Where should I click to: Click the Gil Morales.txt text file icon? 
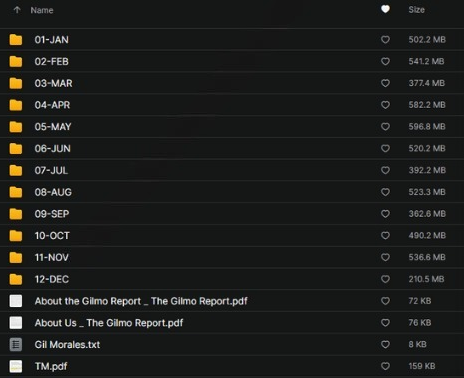click(16, 345)
